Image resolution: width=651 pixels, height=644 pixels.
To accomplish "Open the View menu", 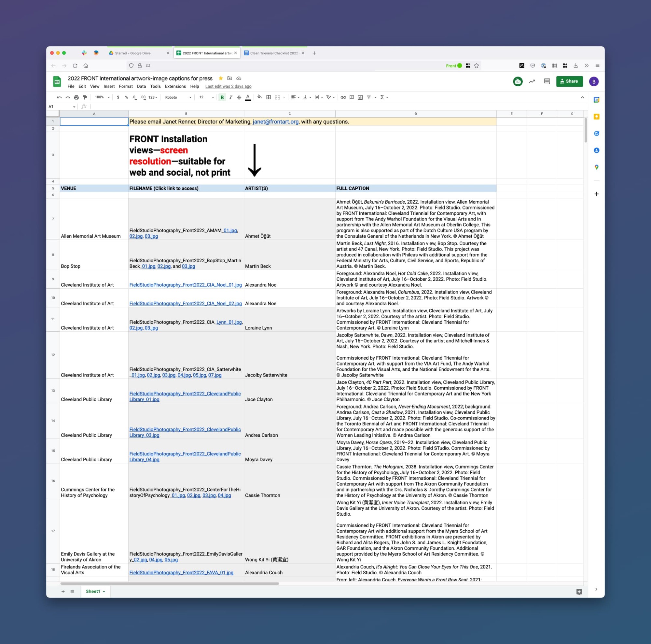I will (x=95, y=87).
